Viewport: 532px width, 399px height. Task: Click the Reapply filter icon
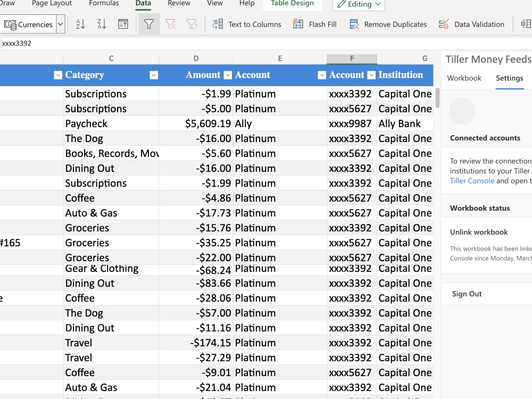[x=192, y=24]
